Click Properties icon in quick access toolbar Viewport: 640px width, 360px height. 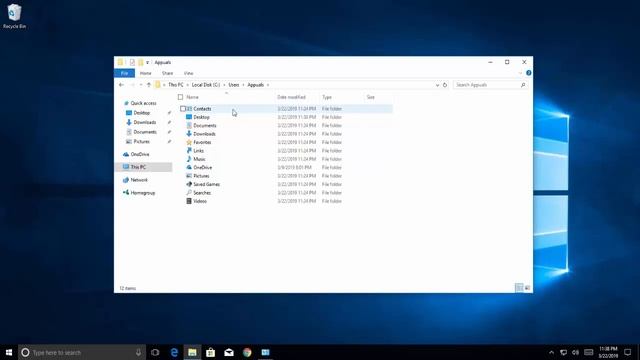pyautogui.click(x=132, y=62)
